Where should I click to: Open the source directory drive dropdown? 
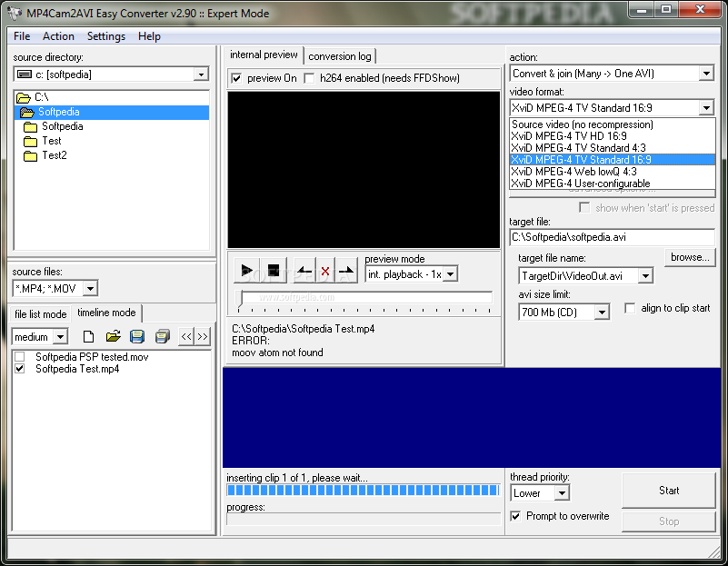(201, 74)
